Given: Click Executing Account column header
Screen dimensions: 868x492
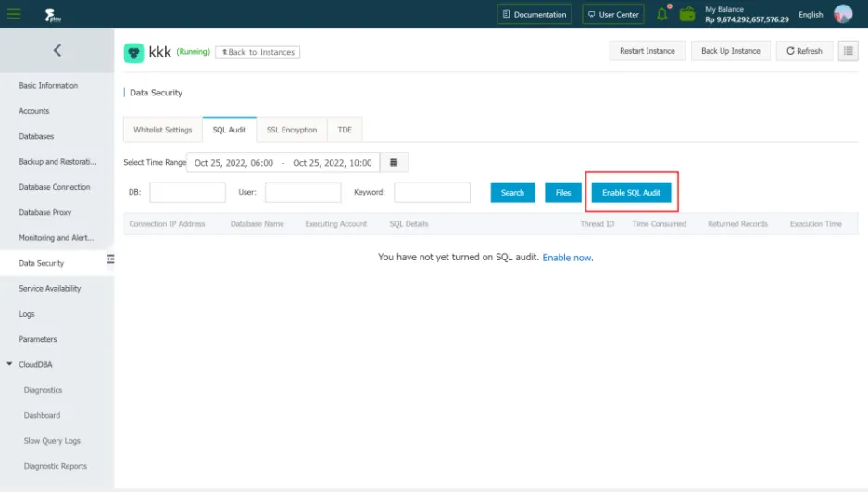Looking at the screenshot, I should [336, 224].
